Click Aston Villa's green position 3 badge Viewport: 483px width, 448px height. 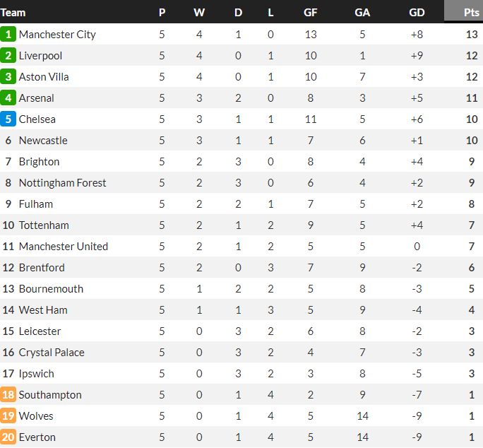[8, 76]
